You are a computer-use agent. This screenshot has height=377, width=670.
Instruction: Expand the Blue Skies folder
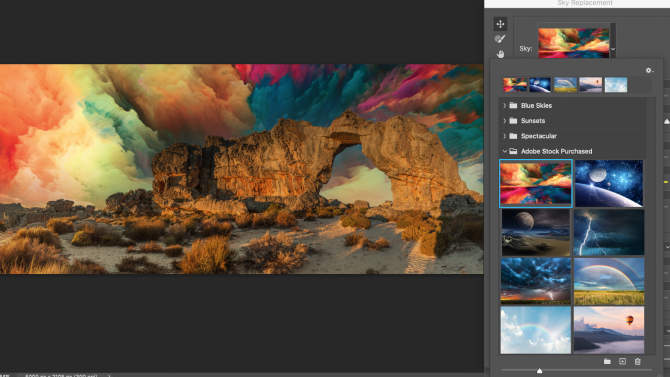[505, 106]
